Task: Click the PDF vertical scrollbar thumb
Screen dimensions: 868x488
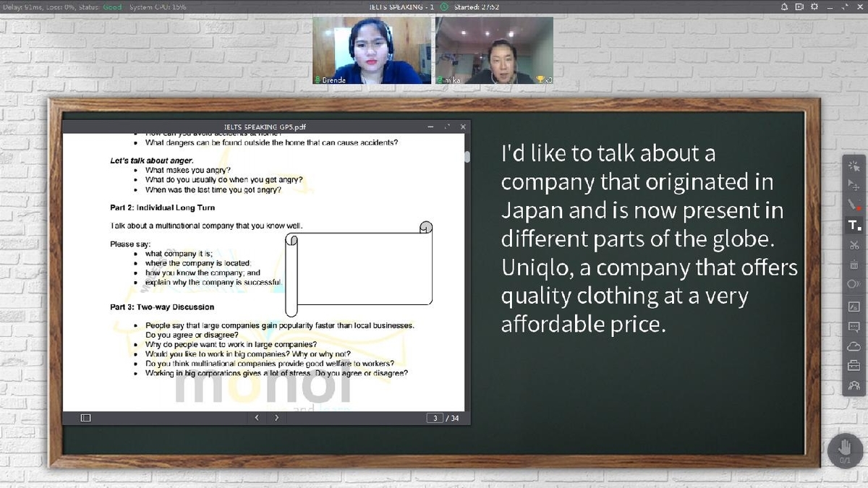Action: (467, 155)
